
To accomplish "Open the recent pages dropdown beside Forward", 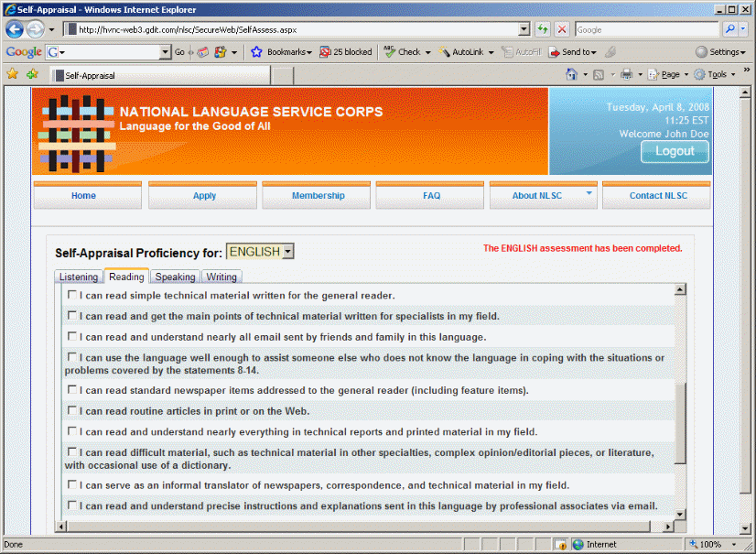I will click(x=51, y=30).
